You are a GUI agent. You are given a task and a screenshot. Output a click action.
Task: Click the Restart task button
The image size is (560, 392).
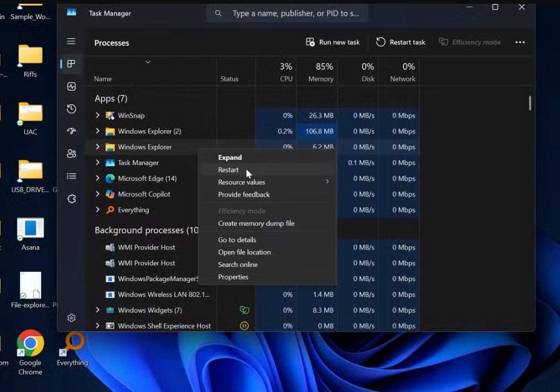pos(400,42)
